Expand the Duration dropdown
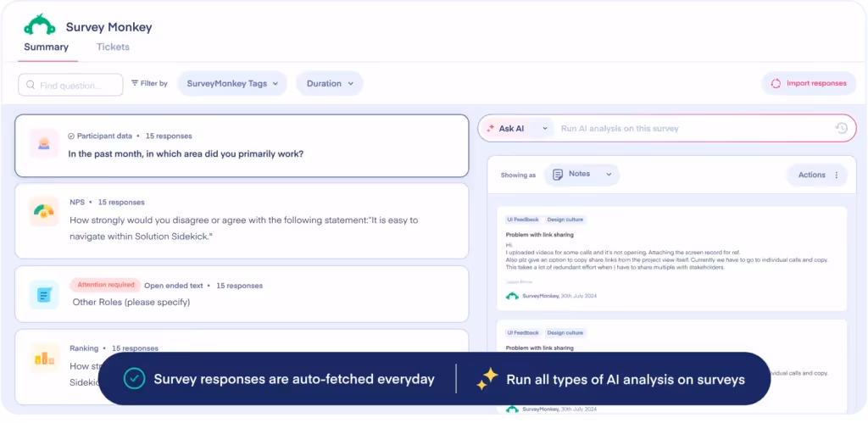Image resolution: width=868 pixels, height=423 pixels. 330,84
